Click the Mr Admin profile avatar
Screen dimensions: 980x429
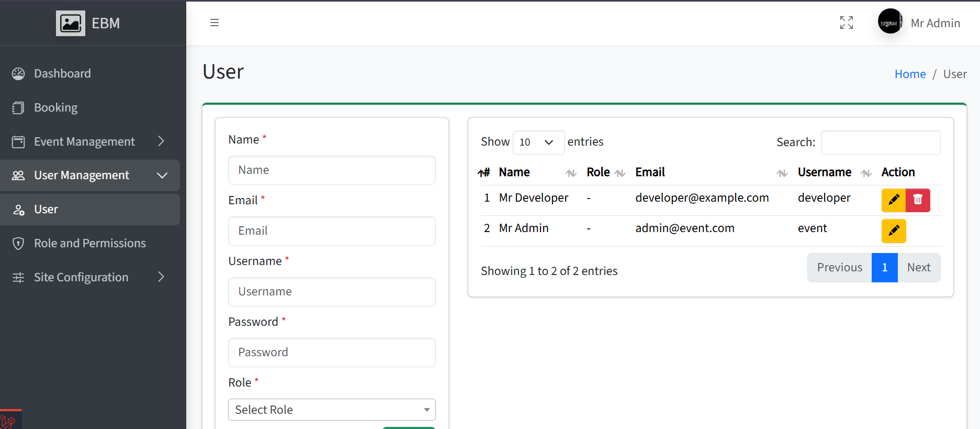pos(889,21)
